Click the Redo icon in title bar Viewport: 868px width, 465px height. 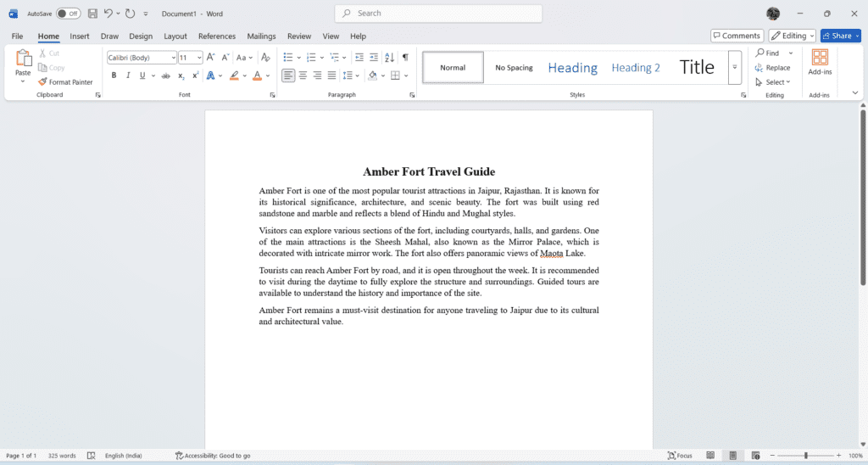point(130,14)
